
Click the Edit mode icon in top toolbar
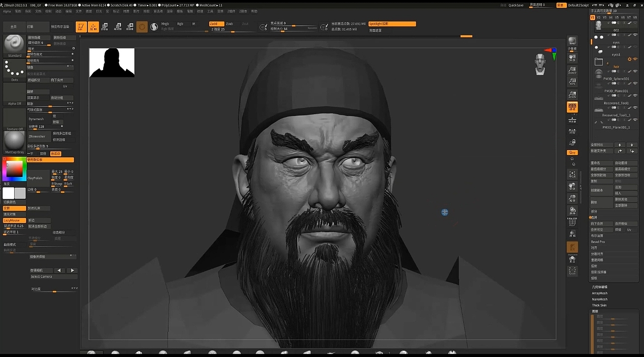click(82, 27)
